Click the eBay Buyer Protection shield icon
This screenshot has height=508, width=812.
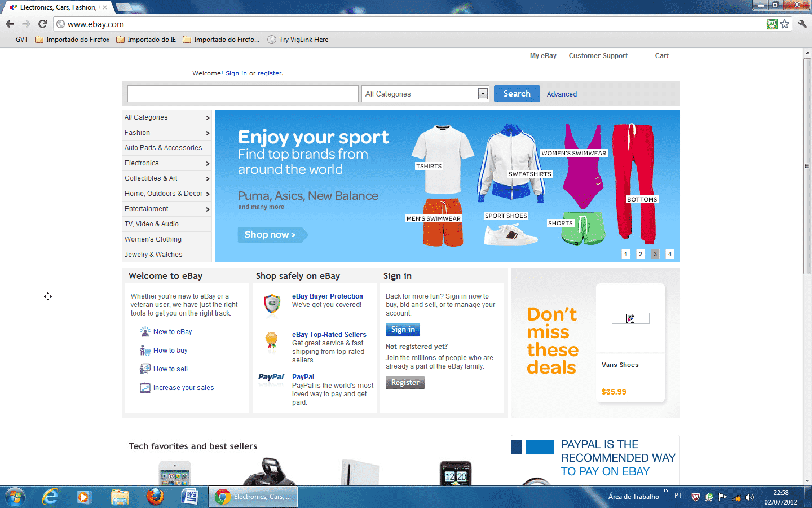click(x=272, y=303)
